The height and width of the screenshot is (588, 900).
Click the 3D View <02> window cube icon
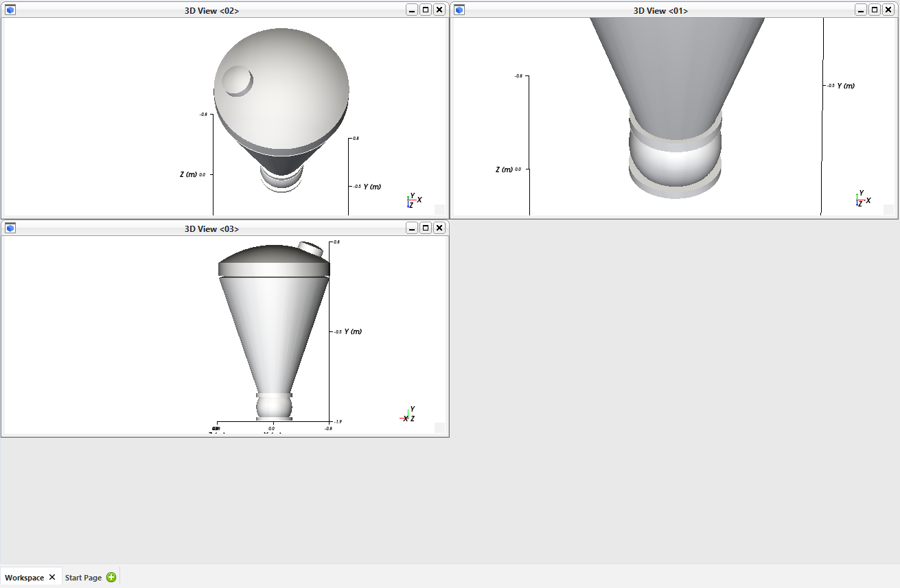[x=10, y=10]
